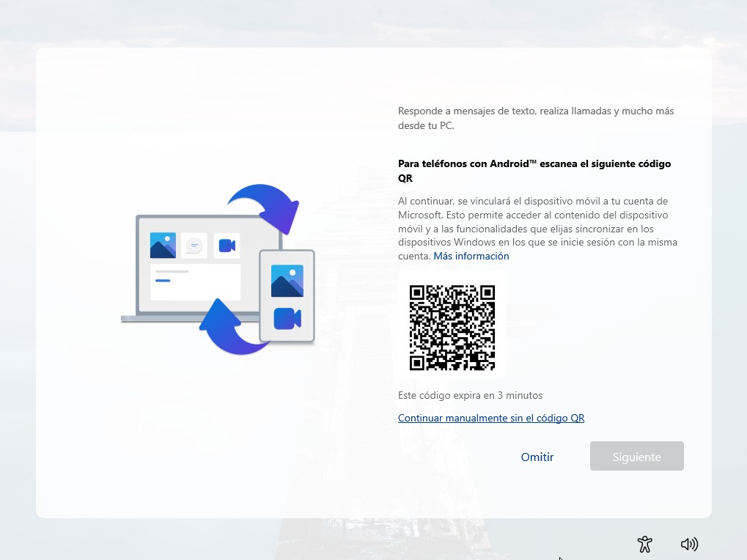Image resolution: width=747 pixels, height=560 pixels.
Task: Click the "Este código expira en 3 minutos" text
Action: coord(470,395)
